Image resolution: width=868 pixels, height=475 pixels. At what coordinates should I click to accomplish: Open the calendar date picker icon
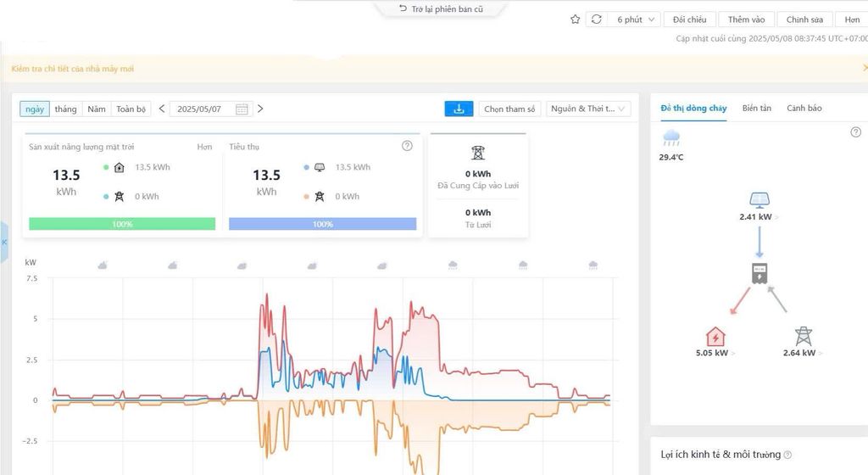(x=242, y=109)
